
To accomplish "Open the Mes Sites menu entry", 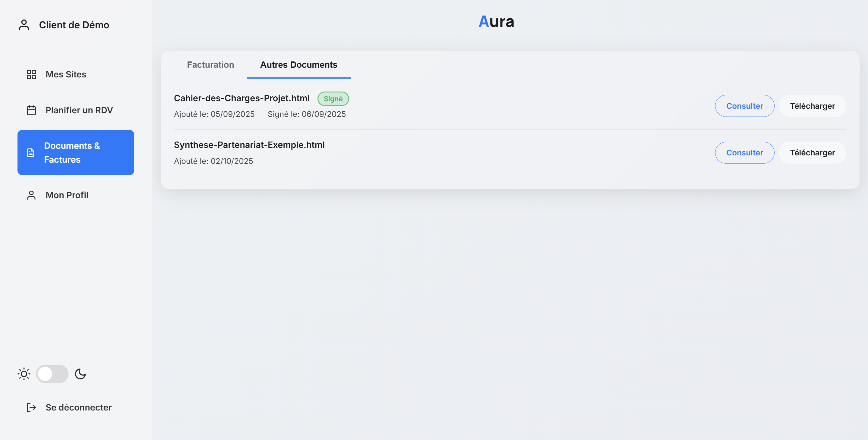I will [66, 74].
